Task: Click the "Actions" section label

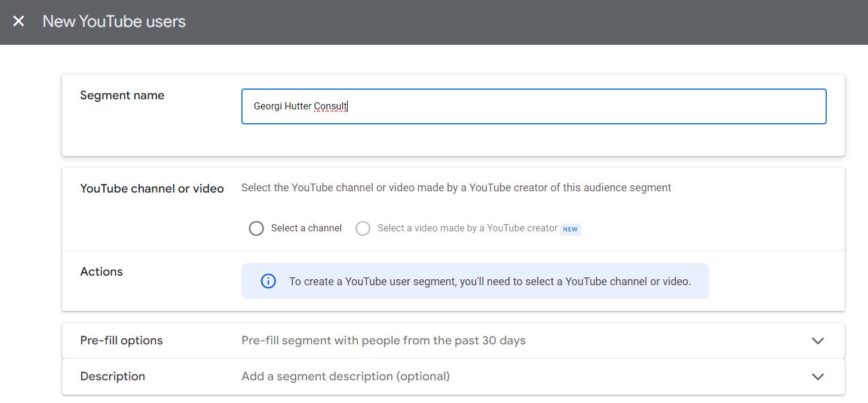Action: coord(102,271)
